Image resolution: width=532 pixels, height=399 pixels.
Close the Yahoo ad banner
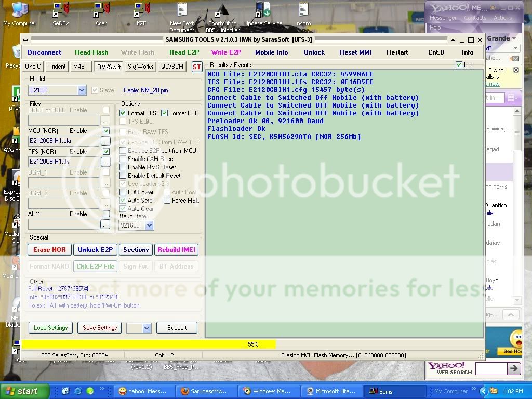pos(516,70)
